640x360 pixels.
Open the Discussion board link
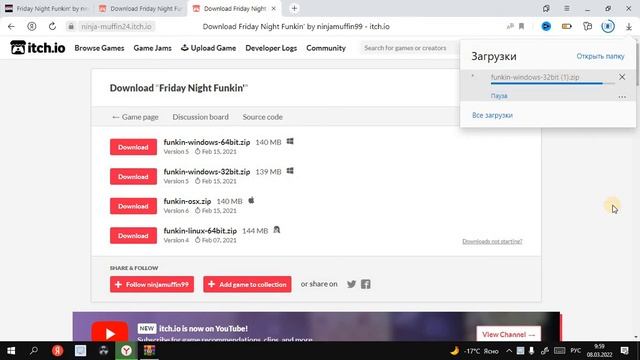[x=200, y=117]
